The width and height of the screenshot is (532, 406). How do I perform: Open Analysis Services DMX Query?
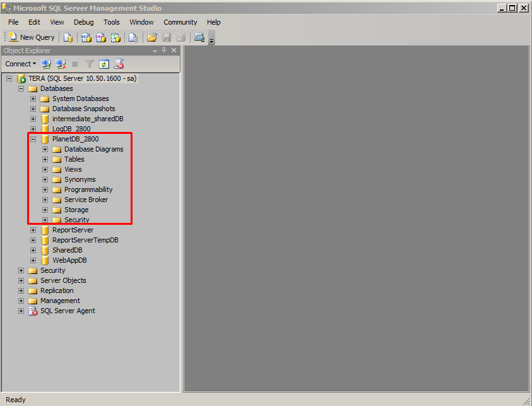pos(101,37)
